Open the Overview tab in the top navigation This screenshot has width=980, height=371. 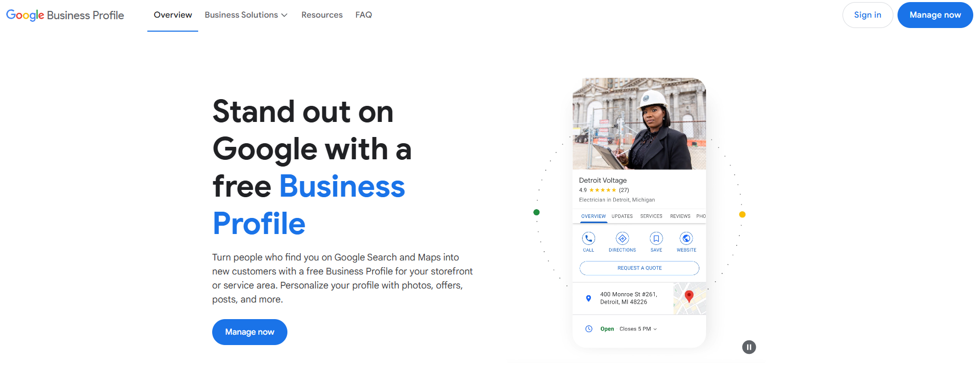pyautogui.click(x=173, y=15)
